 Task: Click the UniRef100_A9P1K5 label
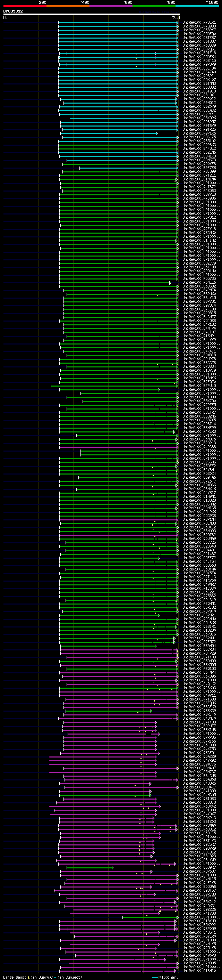click(x=199, y=133)
